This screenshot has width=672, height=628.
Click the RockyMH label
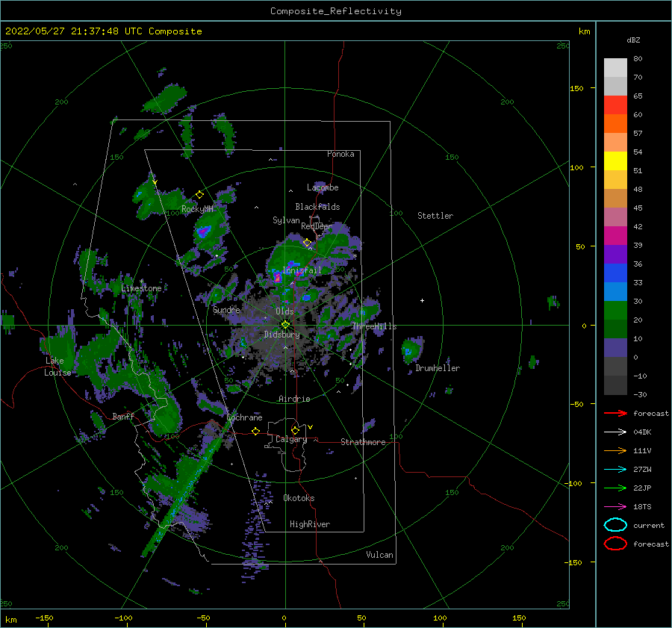click(197, 209)
